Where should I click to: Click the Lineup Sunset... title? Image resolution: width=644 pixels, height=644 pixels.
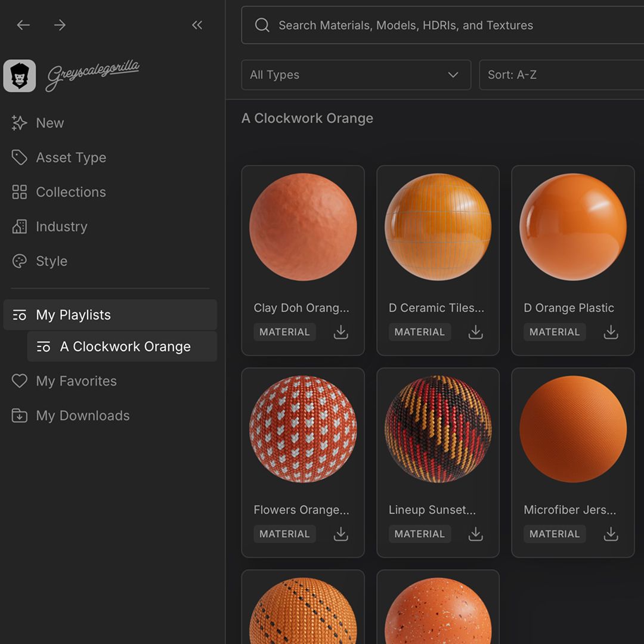click(x=432, y=510)
